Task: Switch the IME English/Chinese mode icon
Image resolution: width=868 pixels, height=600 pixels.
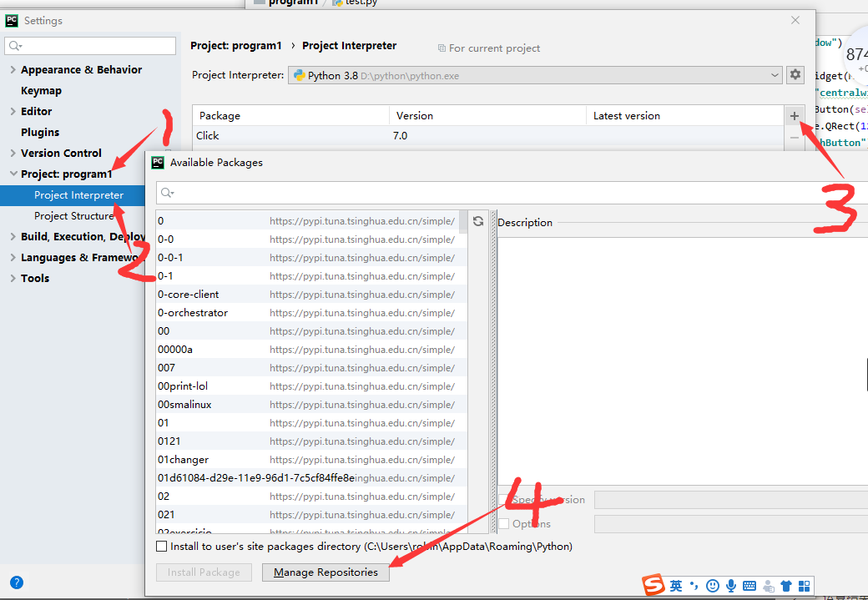Action: click(x=676, y=586)
